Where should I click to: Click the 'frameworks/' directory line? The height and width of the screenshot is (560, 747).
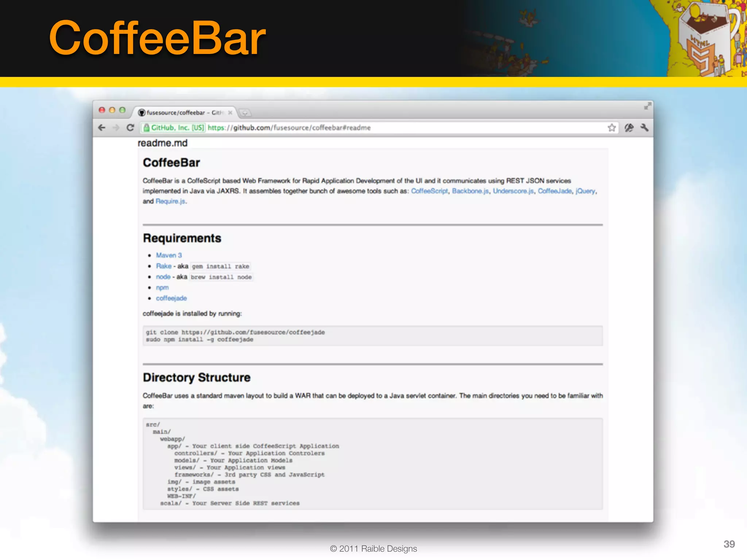249,475
